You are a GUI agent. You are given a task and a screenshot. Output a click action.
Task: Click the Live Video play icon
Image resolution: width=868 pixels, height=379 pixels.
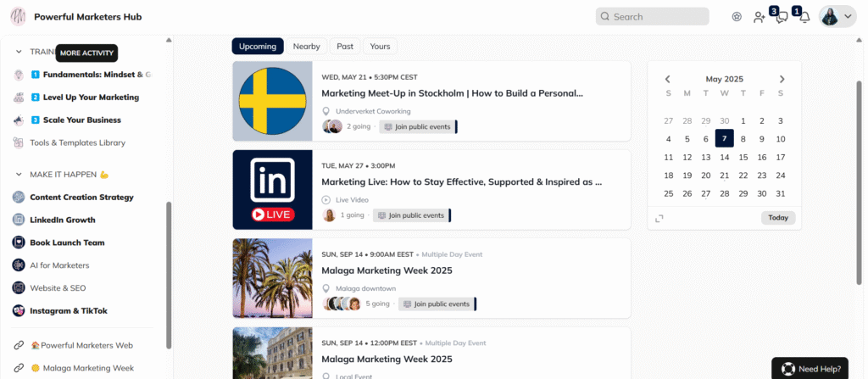326,199
